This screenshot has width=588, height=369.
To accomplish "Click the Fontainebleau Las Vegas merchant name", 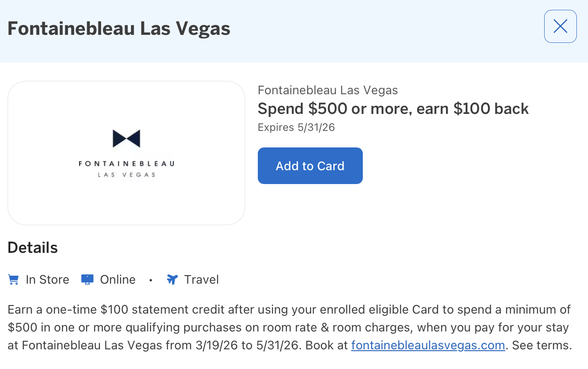I will coord(328,90).
